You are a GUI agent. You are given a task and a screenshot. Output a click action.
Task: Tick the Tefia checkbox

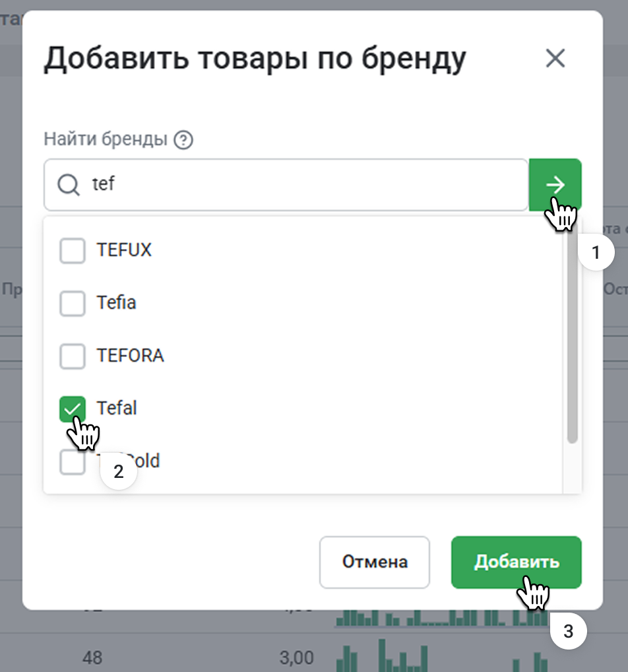[73, 303]
